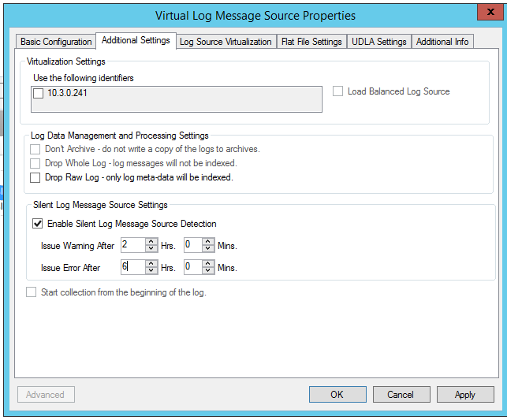The width and height of the screenshot is (507, 420).
Task: Decrease Issue Error After hours spinner
Action: pos(151,271)
